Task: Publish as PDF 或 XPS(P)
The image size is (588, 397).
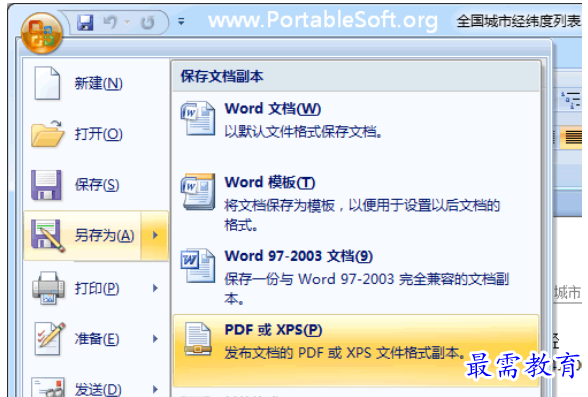Action: point(356,351)
